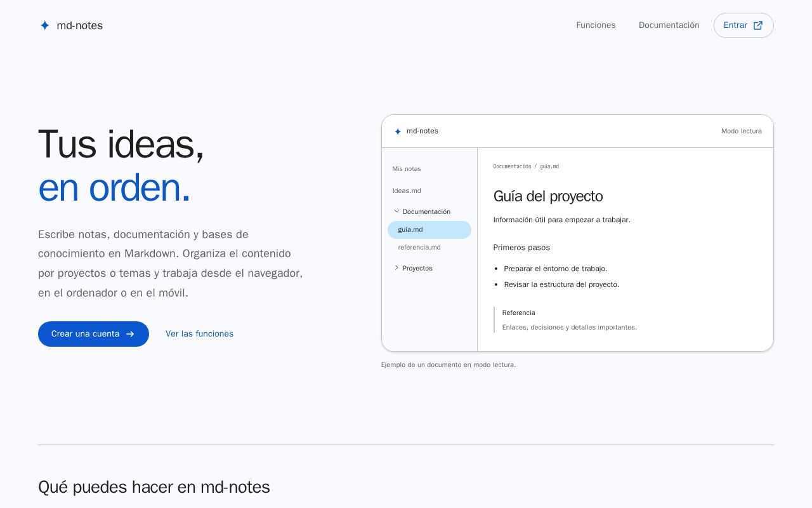
Task: Click the Entrar button
Action: [743, 25]
